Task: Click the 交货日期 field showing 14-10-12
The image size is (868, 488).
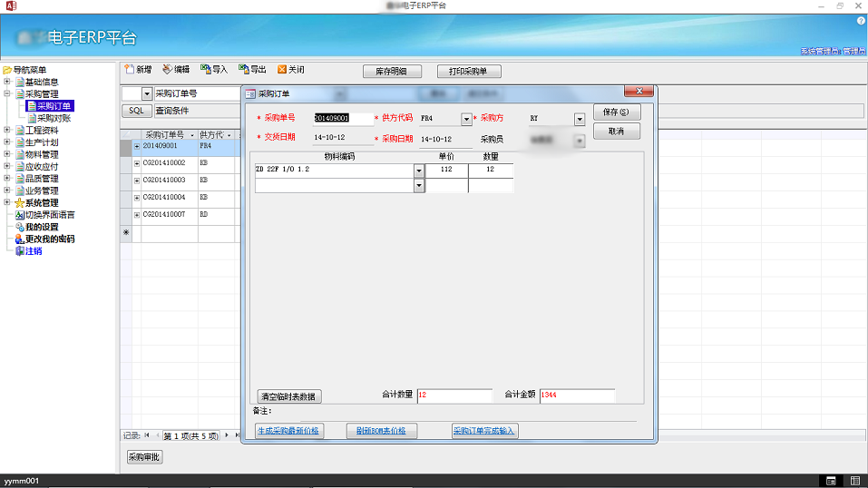Action: pyautogui.click(x=343, y=137)
